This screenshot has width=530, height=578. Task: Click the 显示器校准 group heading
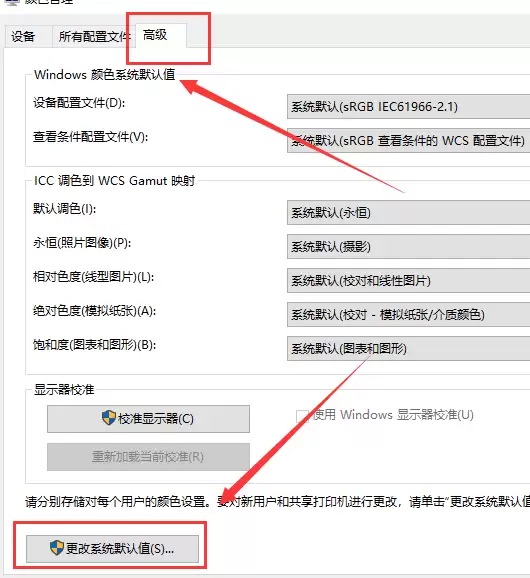click(64, 390)
